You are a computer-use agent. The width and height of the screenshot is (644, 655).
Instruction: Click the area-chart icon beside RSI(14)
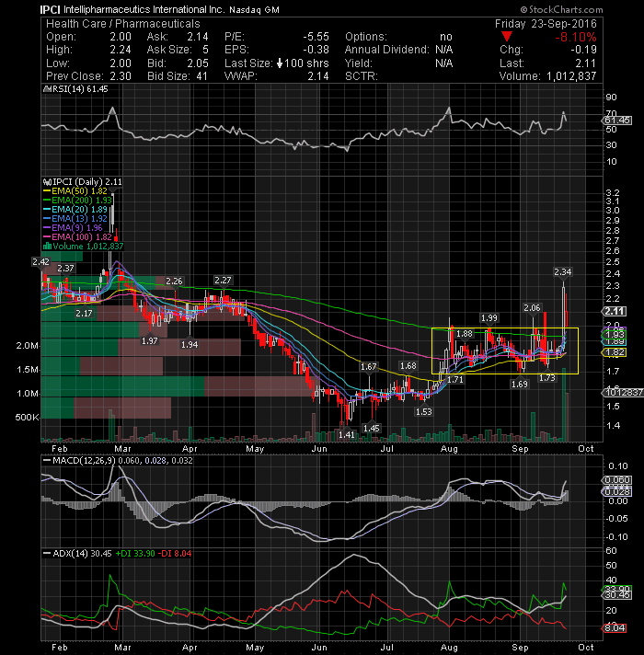point(48,89)
